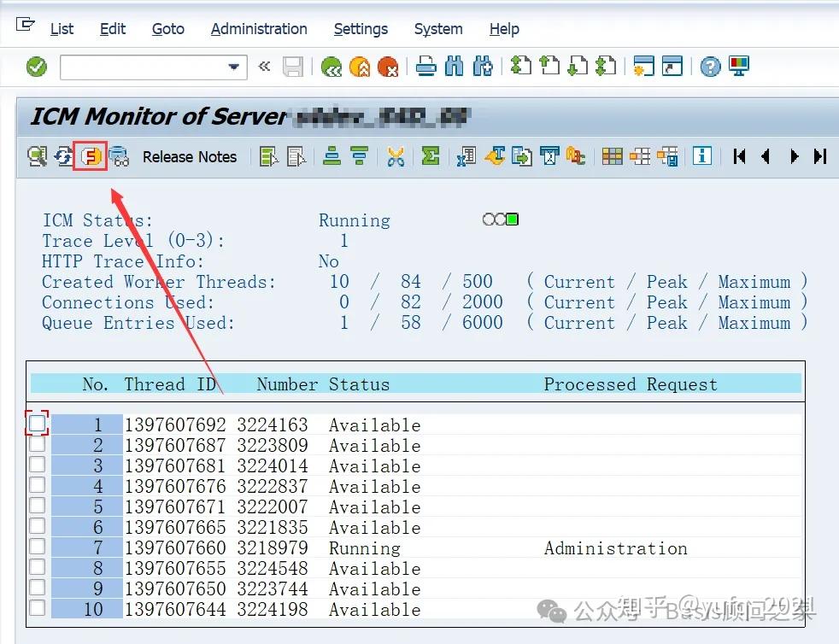
Task: Select the checkbox for thread row 10
Action: [37, 608]
